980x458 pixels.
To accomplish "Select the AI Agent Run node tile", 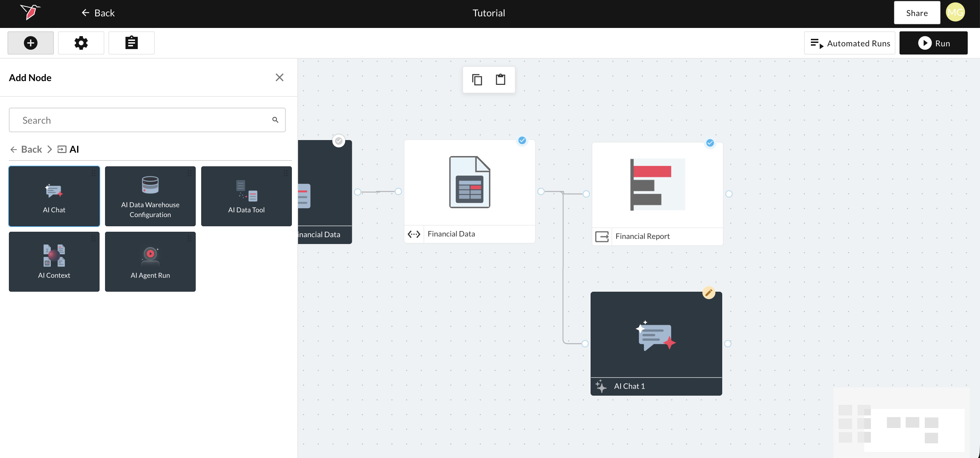I will click(x=150, y=261).
